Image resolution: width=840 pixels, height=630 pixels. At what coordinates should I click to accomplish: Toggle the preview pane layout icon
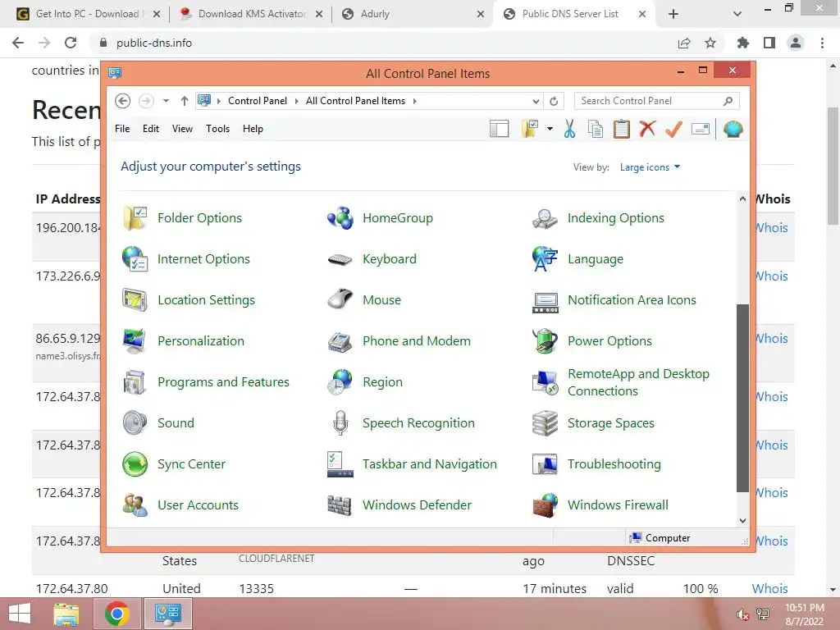click(x=499, y=129)
